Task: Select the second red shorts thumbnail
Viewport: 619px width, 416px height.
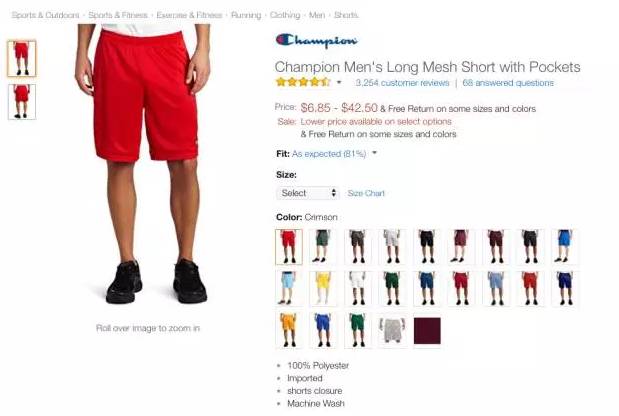Action: point(22,102)
